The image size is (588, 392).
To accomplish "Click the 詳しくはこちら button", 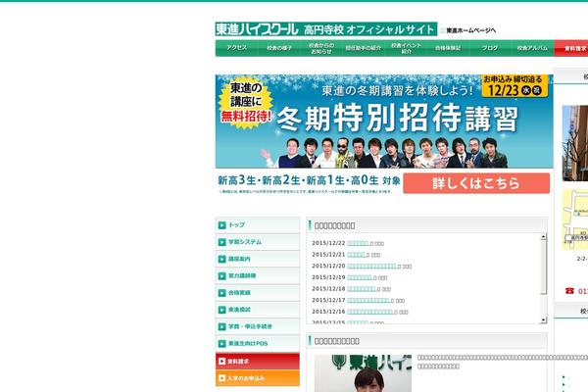I will point(476,183).
